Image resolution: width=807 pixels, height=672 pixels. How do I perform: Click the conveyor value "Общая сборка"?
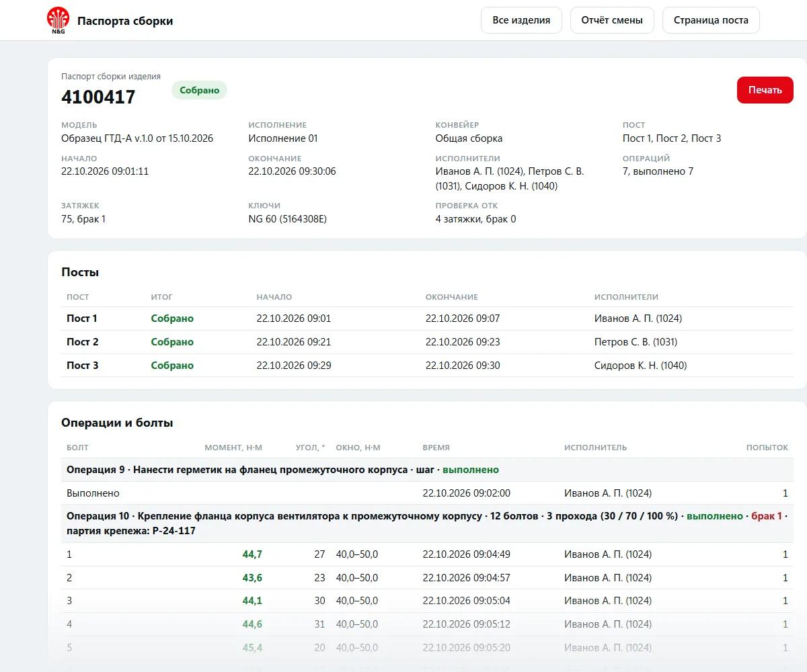tap(469, 138)
